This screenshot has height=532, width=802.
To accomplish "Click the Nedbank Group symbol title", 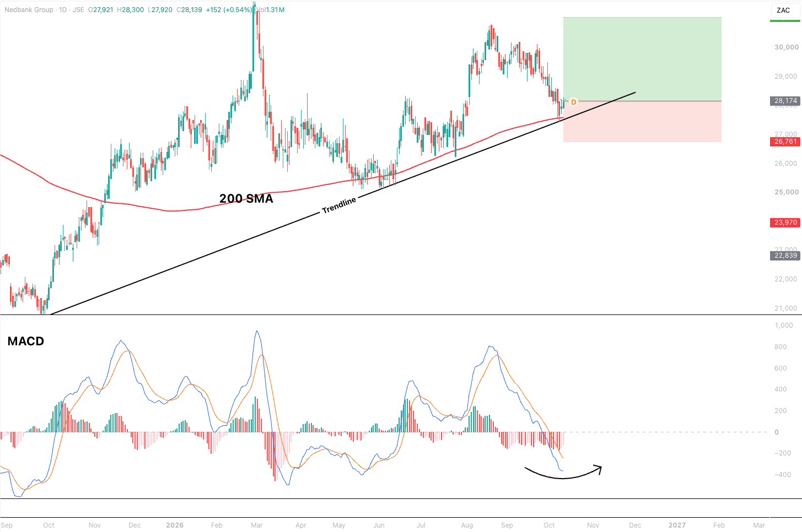I will tap(29, 10).
